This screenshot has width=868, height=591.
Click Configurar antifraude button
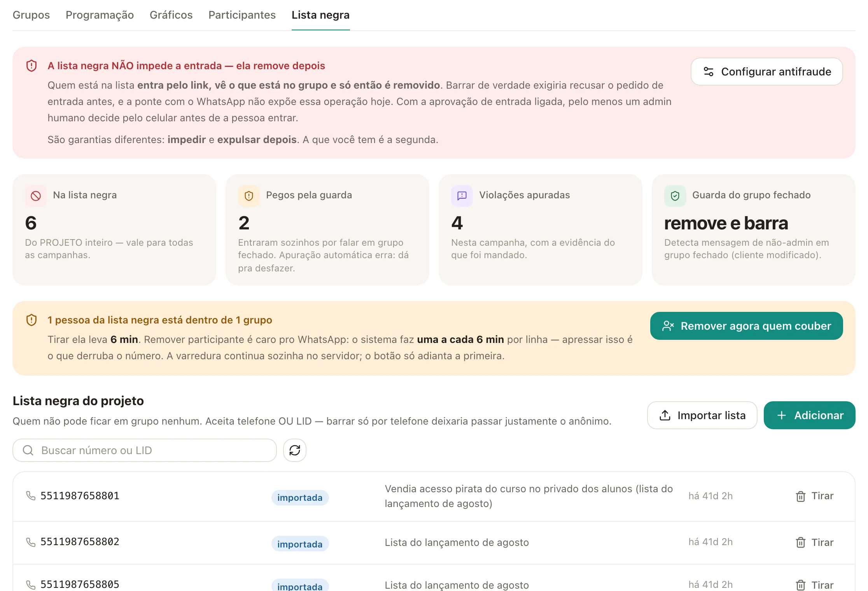click(766, 72)
